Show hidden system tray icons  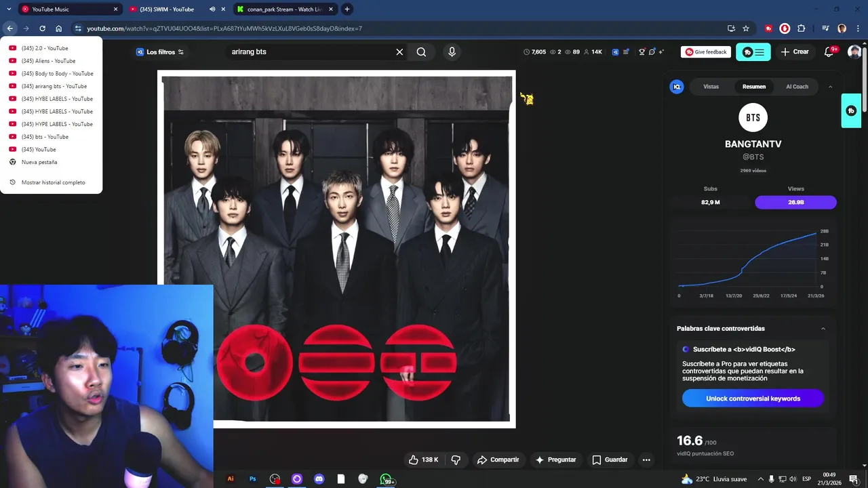point(760,479)
